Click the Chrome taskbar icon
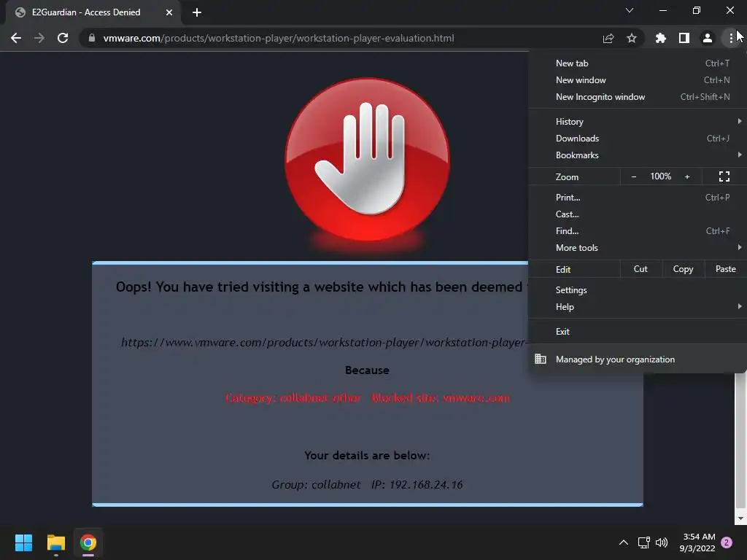 pos(88,542)
